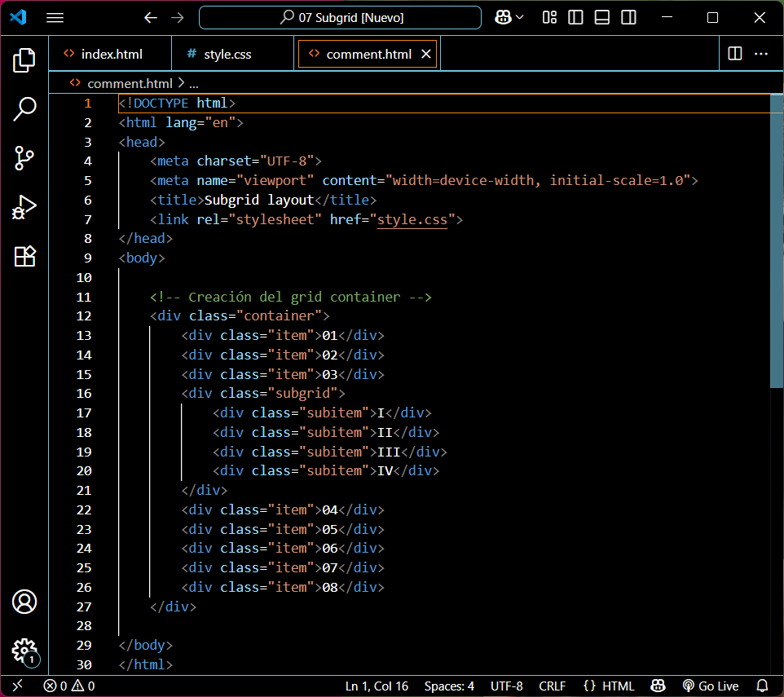Follow the style.css link in line 7
Viewport: 784px width, 697px height.
(x=412, y=219)
